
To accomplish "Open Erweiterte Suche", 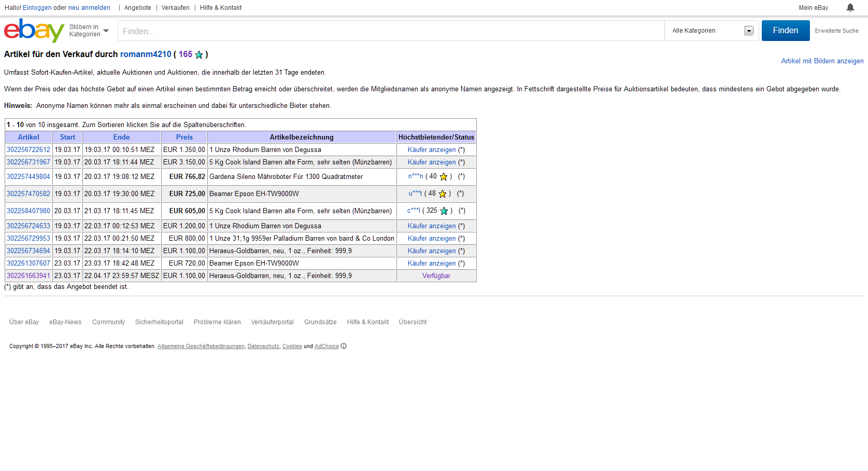I will (x=836, y=31).
